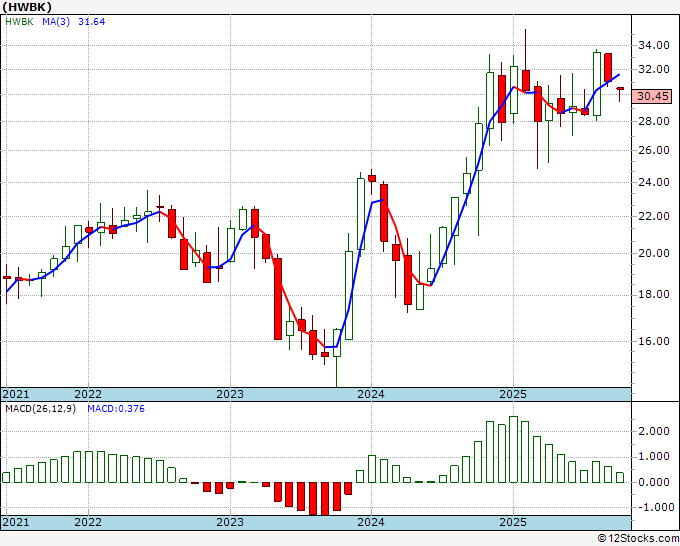Image resolution: width=680 pixels, height=546 pixels.
Task: Click the 0.000 MACD axis label
Action: coord(653,482)
